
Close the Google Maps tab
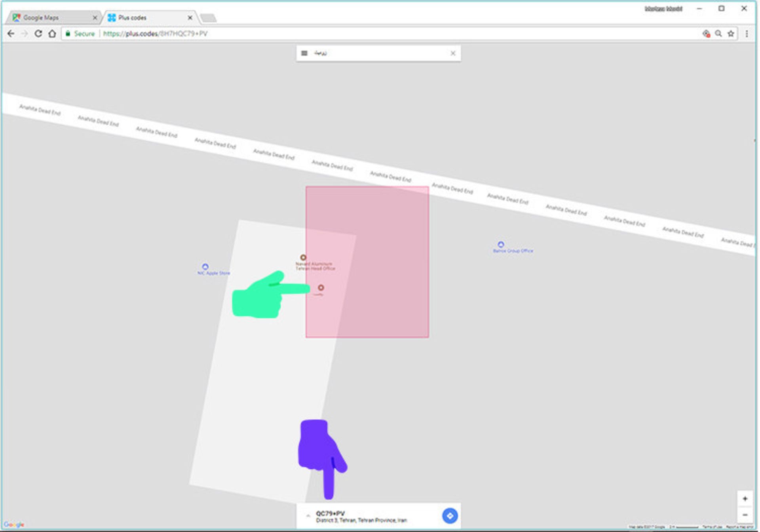95,18
